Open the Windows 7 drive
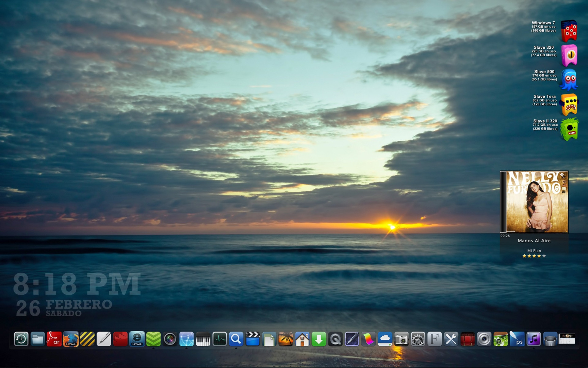The image size is (588, 368). [x=569, y=31]
